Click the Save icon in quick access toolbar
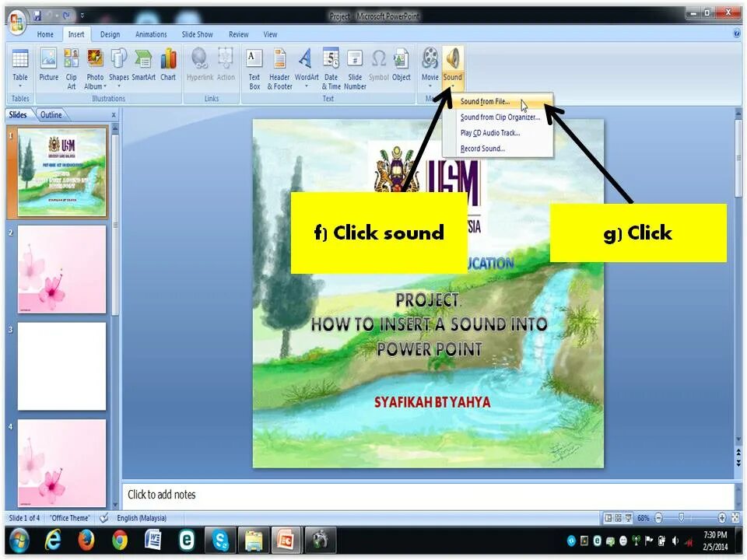The height and width of the screenshot is (560, 747). pyautogui.click(x=37, y=16)
